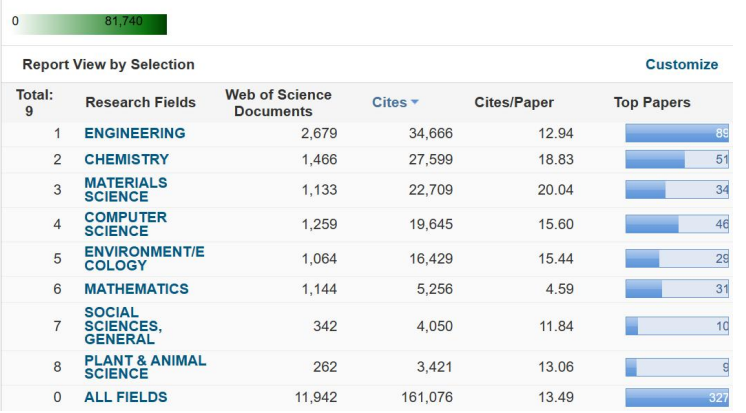Screen dimensions: 746x413
Task: Open All Fields top papers bar
Action: click(677, 398)
